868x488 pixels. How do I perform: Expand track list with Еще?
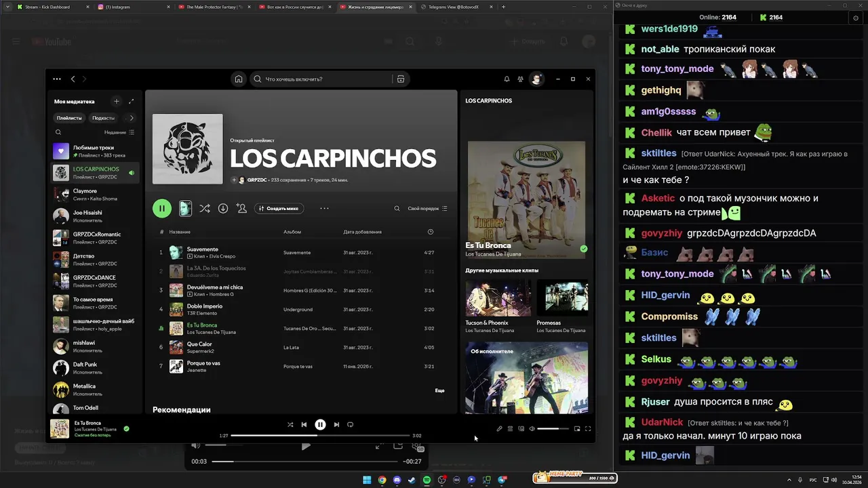(x=439, y=390)
